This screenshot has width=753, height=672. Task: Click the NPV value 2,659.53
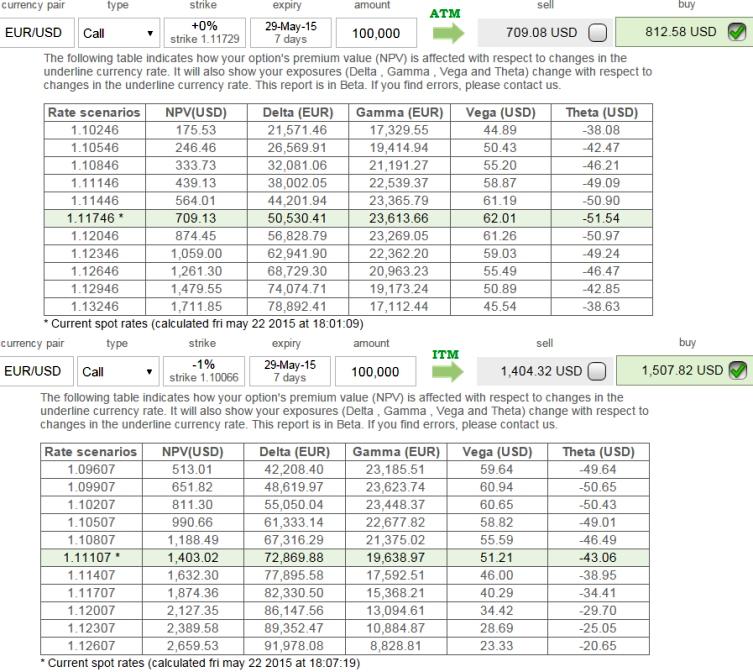coord(193,646)
